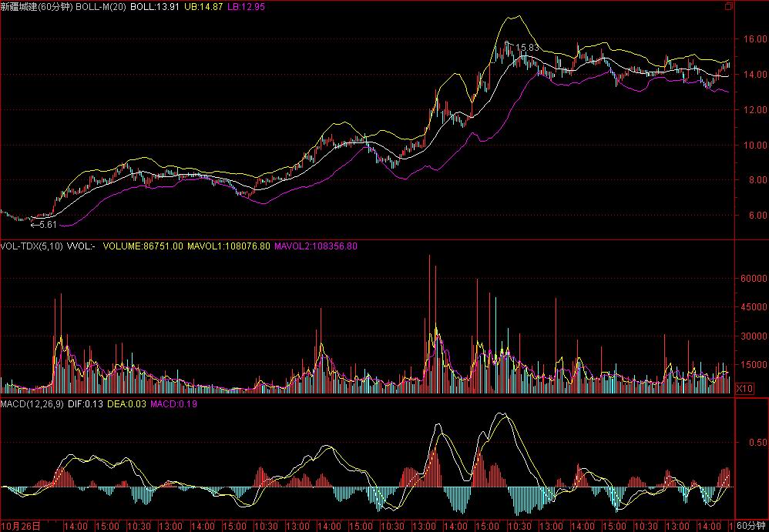Select the VOLUME:86751.00 reading
Screen dimensions: 769x532
(x=143, y=246)
